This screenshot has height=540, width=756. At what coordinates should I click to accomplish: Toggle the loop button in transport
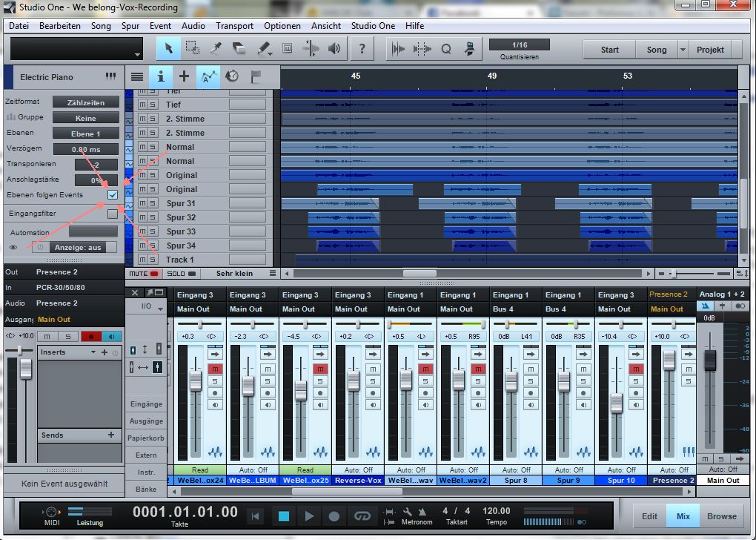(362, 516)
